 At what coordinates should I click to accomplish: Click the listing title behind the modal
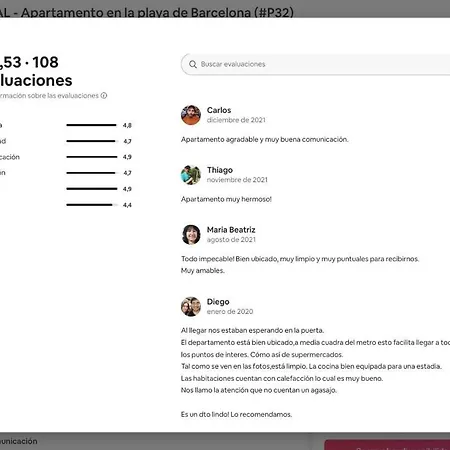click(147, 13)
